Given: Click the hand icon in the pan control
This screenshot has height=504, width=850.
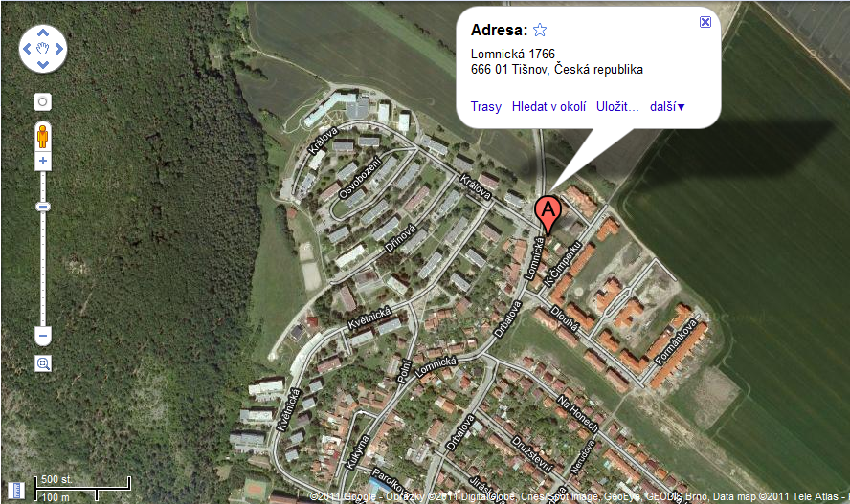Looking at the screenshot, I should (43, 49).
